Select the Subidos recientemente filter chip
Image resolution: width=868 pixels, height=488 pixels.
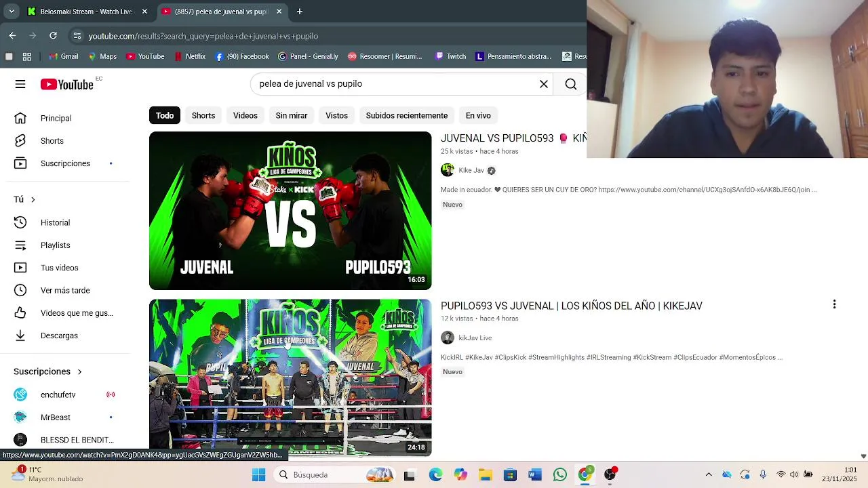[407, 115]
